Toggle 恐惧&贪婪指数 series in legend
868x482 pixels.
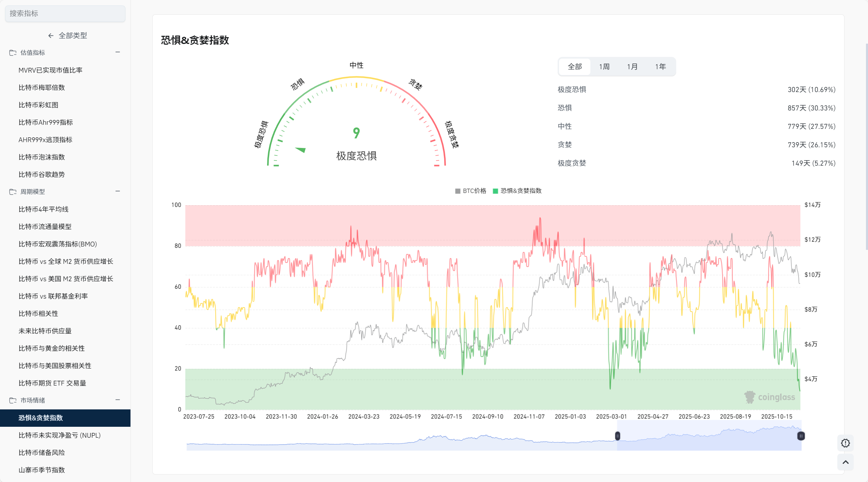click(517, 191)
